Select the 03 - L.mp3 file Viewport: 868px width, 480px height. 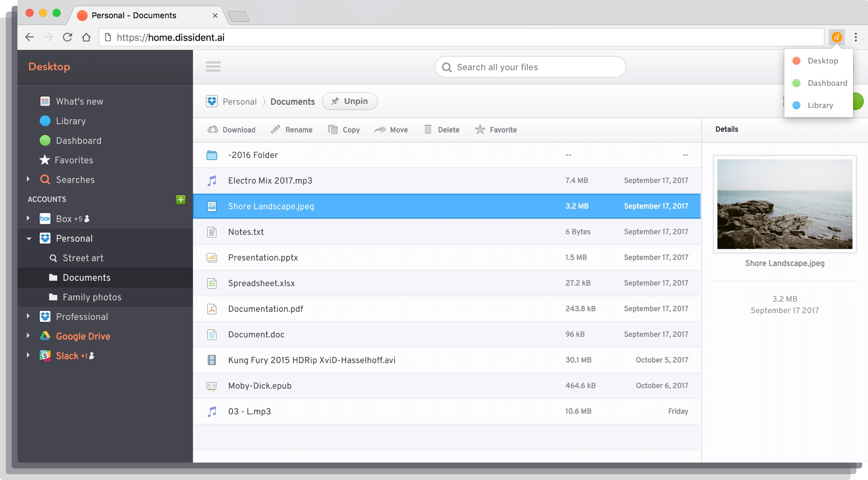447,411
